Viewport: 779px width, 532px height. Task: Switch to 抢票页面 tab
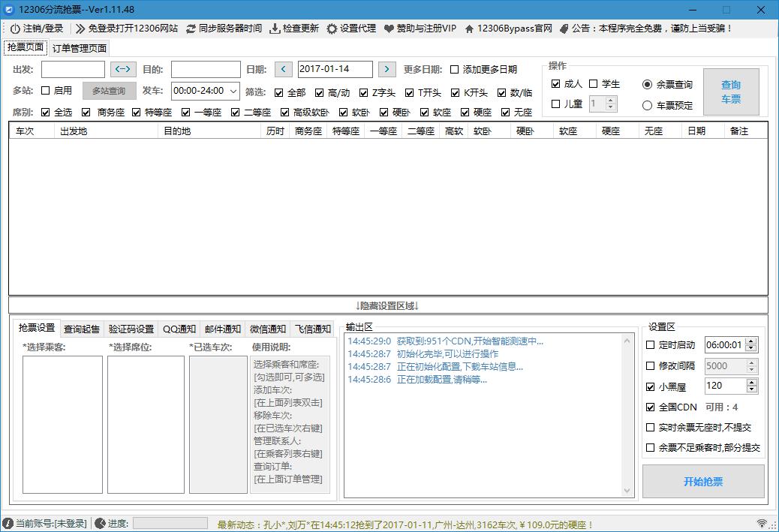point(26,47)
